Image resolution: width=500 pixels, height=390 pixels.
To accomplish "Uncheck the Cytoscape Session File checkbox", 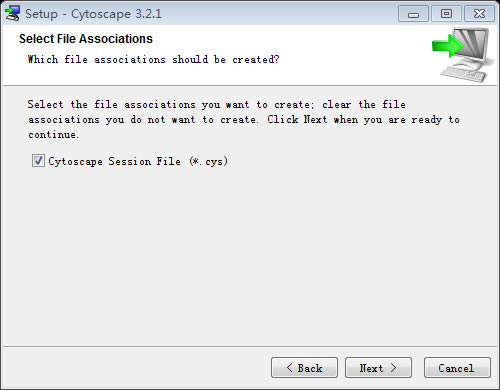I will 38,161.
